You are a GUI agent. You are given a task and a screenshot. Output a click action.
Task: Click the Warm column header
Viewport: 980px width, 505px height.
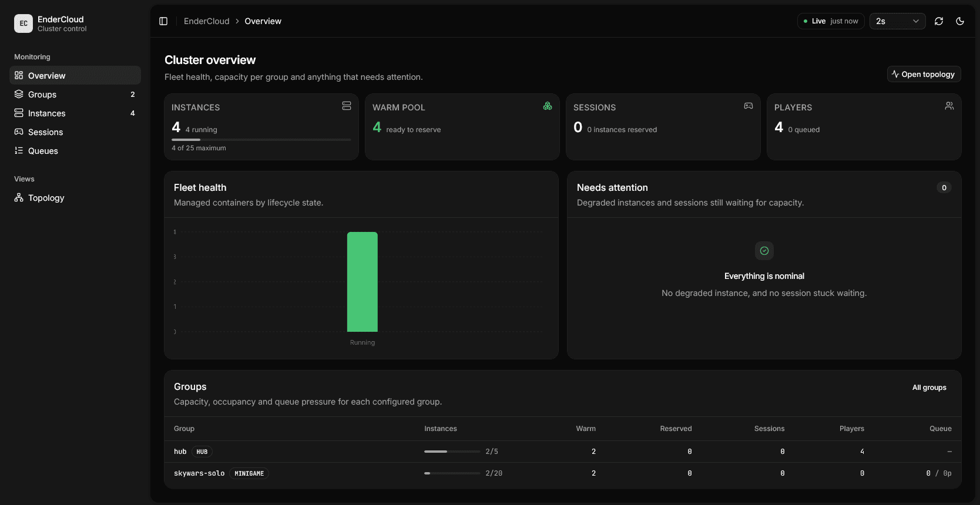pos(586,429)
